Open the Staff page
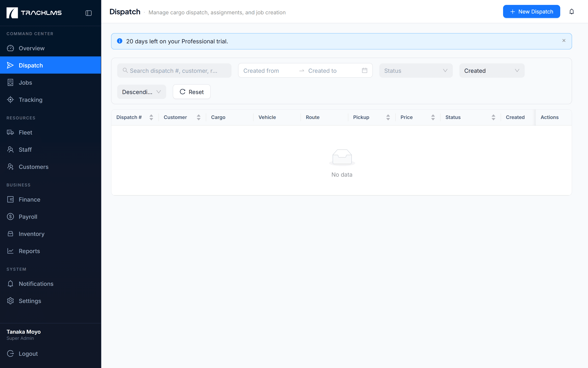Image resolution: width=588 pixels, height=368 pixels. pos(51,149)
